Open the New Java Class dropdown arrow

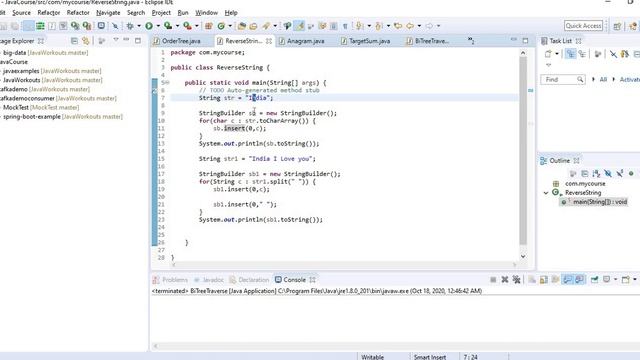pos(230,26)
